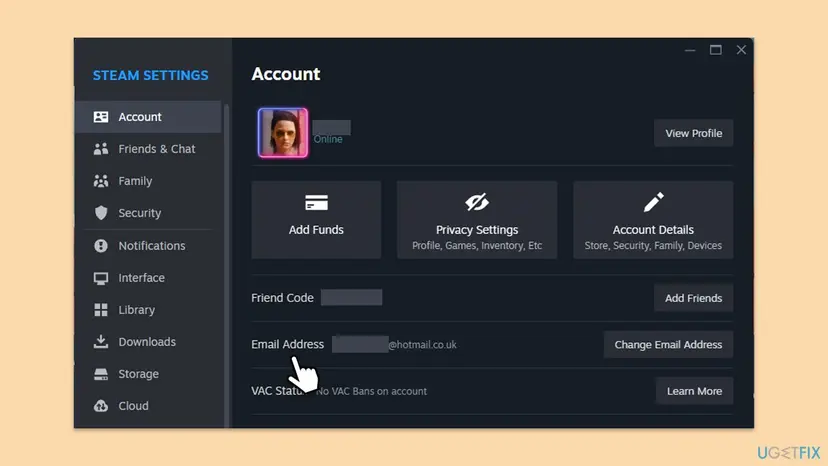Screen dimensions: 828x466
Task: Click the Online status text
Action: [328, 139]
